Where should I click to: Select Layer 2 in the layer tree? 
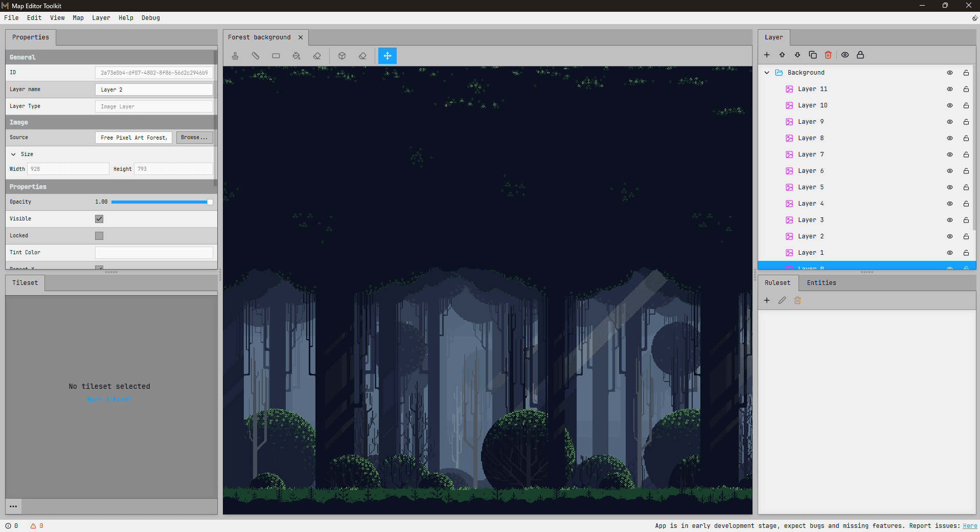(x=866, y=236)
